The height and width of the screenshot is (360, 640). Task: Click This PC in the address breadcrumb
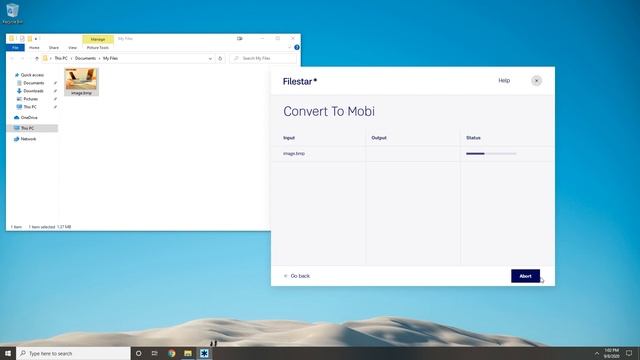[61, 58]
